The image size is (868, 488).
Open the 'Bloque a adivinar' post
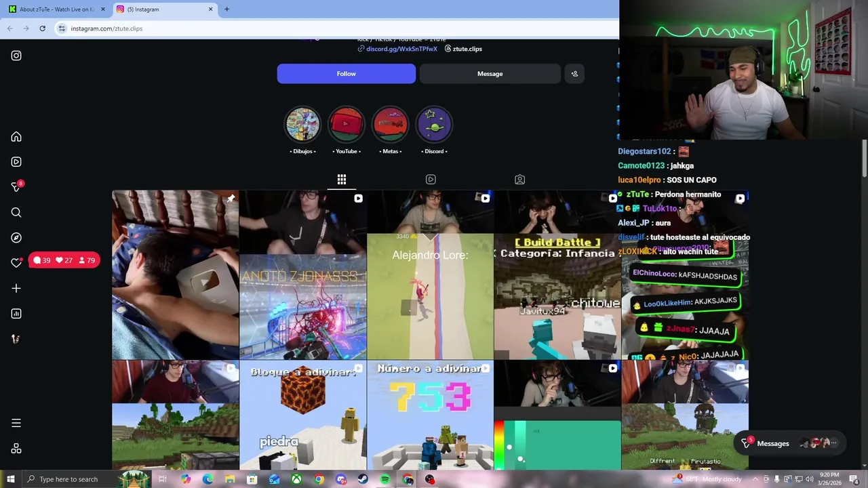pyautogui.click(x=302, y=415)
